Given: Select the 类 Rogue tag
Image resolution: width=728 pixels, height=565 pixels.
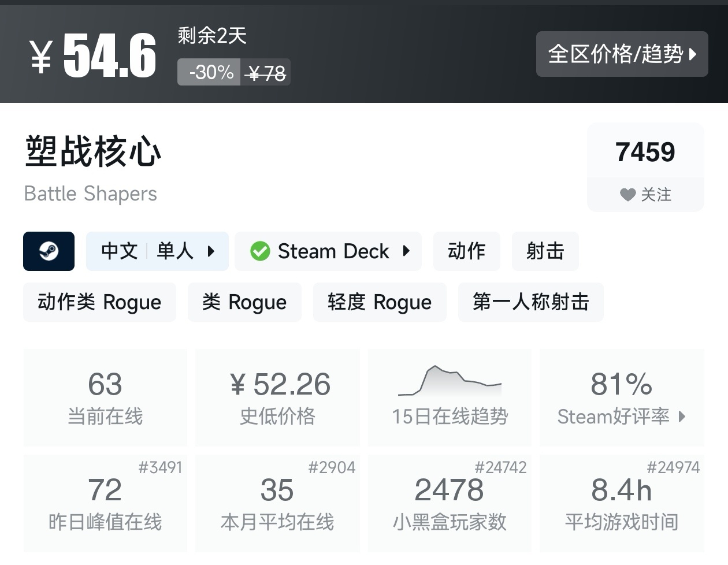Looking at the screenshot, I should 244,302.
